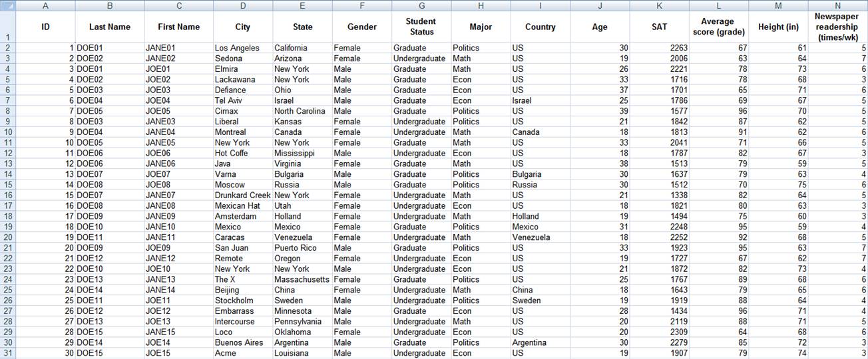Click the cell with North Carolina
Screen dimensions: 868x359
point(302,111)
